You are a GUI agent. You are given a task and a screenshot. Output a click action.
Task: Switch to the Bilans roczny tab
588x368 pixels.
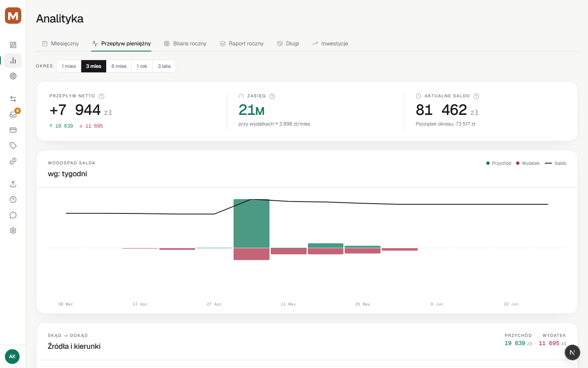point(185,43)
